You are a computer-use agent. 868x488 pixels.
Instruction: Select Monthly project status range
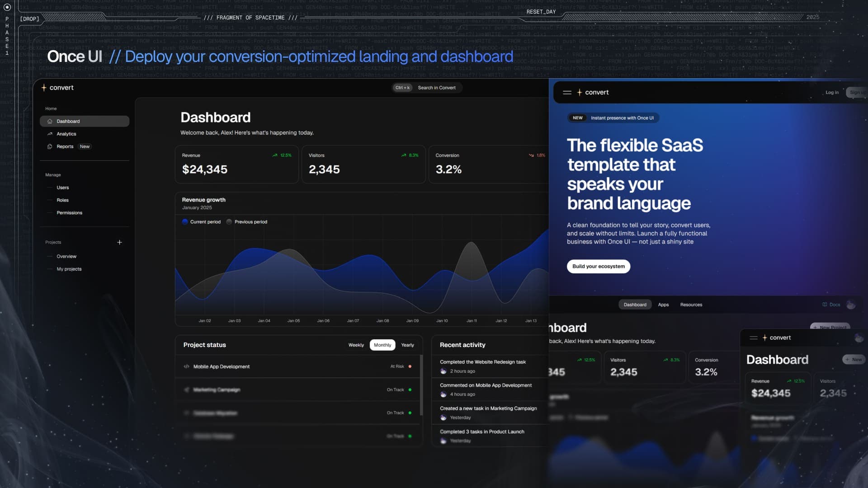[382, 345]
